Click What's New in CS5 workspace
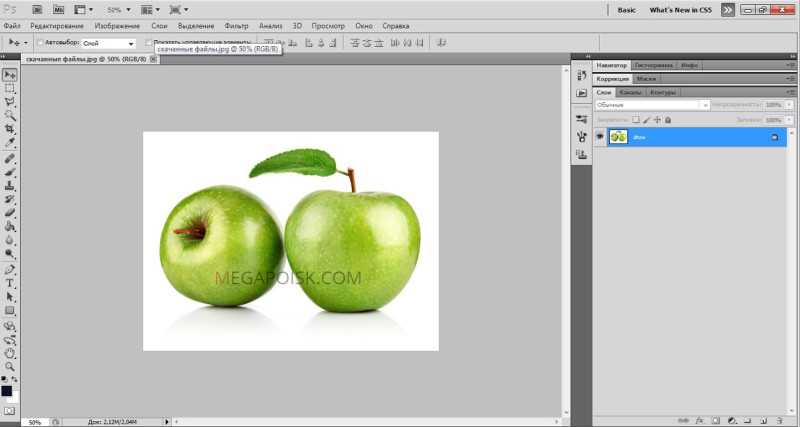The width and height of the screenshot is (800, 427). point(680,10)
